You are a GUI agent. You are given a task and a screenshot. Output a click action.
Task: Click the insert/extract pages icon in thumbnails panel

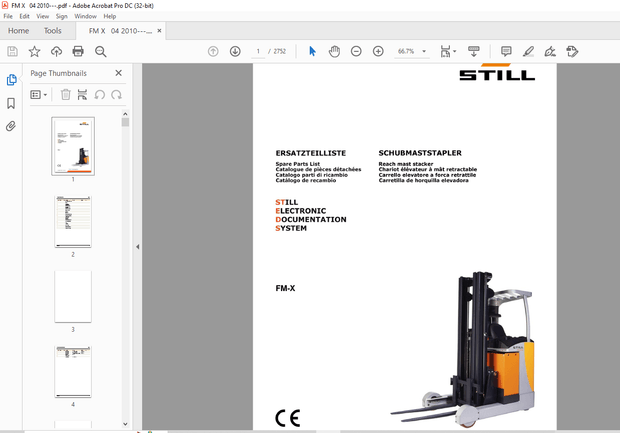(82, 95)
